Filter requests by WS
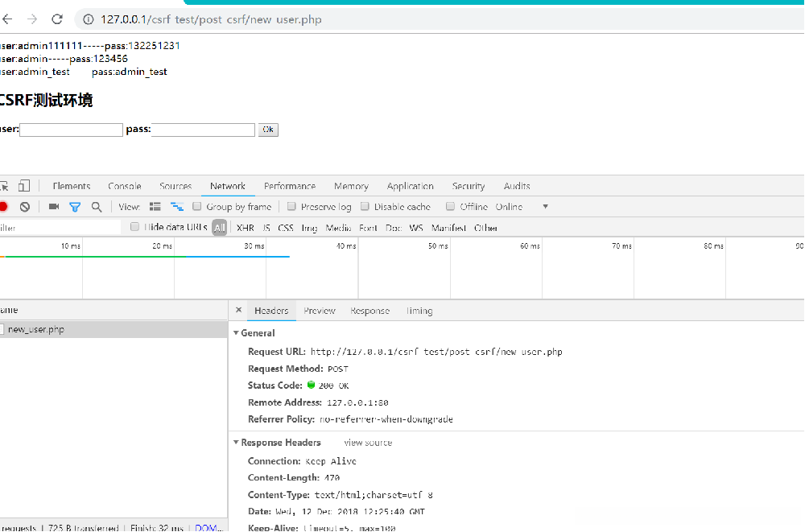The height and width of the screenshot is (532, 805). pos(416,228)
